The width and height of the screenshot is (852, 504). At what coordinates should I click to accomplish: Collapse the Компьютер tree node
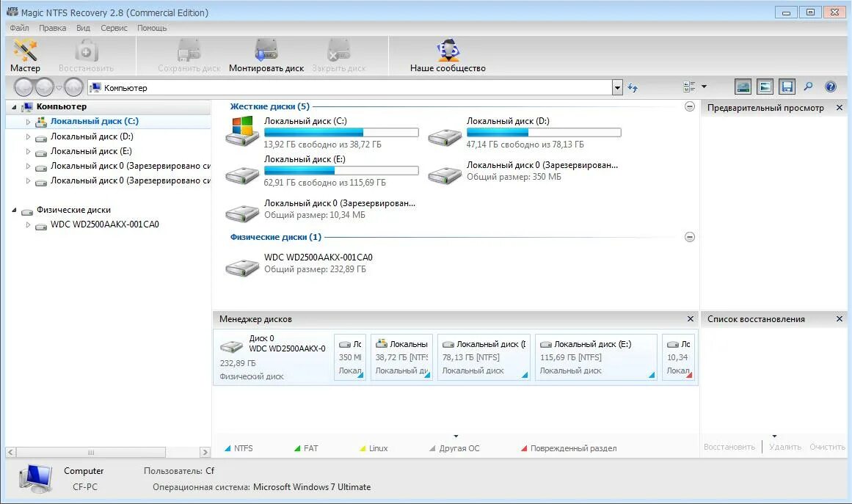tap(14, 107)
